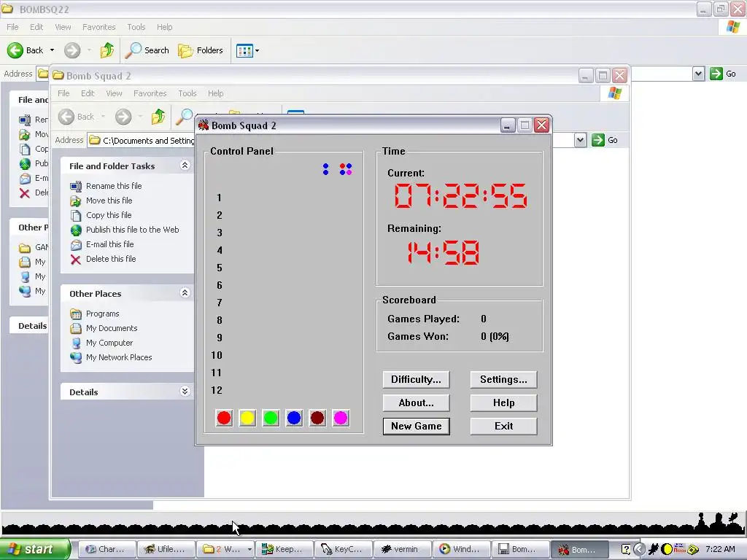Viewport: 747px width, 560px height.
Task: Click Publish this file to the Web
Action: coord(133,230)
